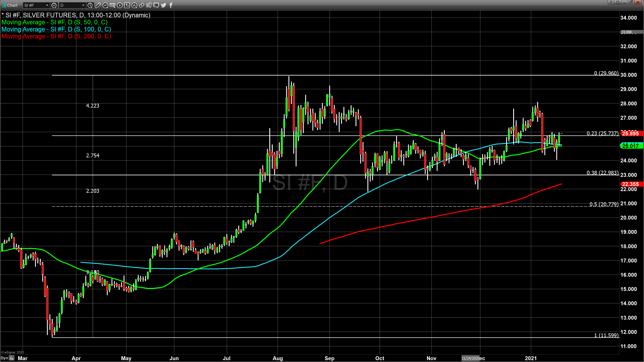644x362 pixels.
Task: Share chart via Twitter icon
Action: pyautogui.click(x=164, y=5)
